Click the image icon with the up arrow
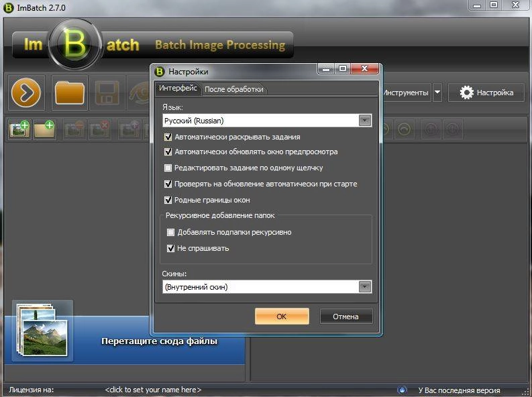The height and width of the screenshot is (397, 532). [129, 129]
